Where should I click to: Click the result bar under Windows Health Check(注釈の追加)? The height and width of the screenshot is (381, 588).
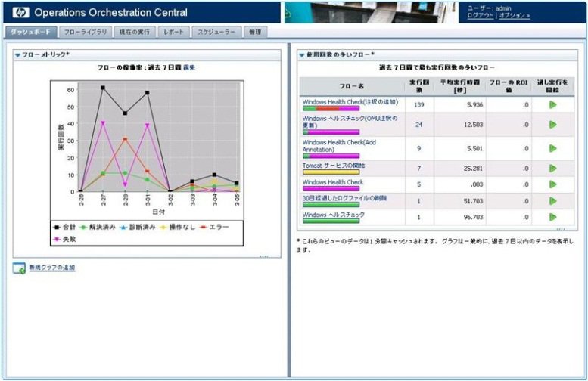pyautogui.click(x=331, y=108)
